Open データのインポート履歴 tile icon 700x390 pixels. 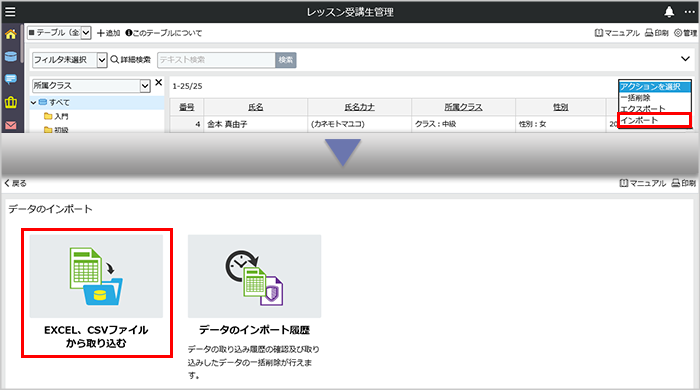pos(254,276)
